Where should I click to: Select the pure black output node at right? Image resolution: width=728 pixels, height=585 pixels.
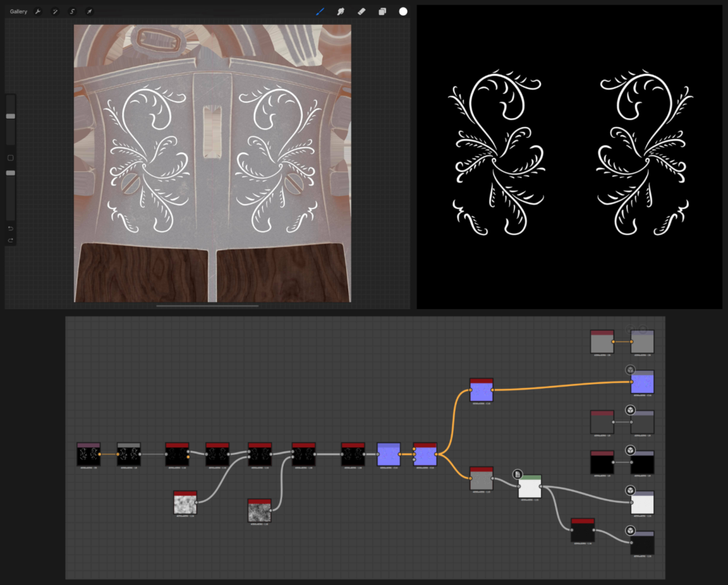coord(643,463)
